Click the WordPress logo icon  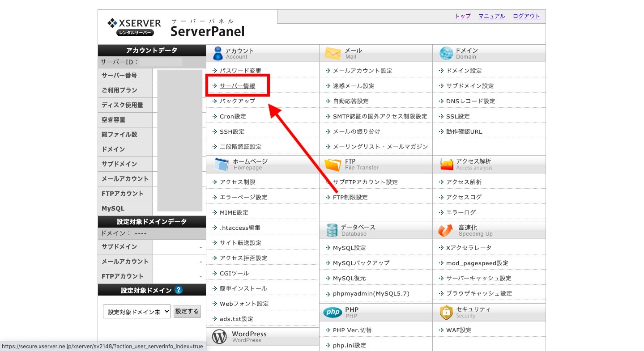[219, 337]
